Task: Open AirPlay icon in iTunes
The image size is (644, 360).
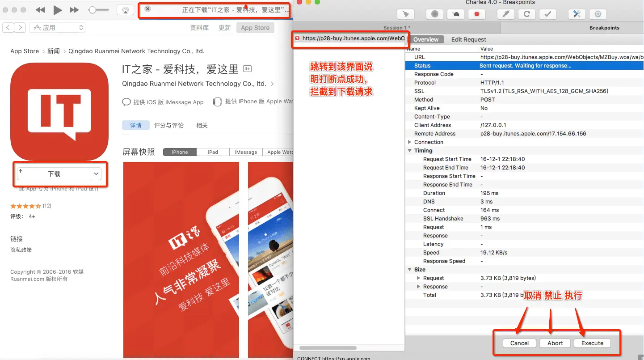Action: [126, 10]
